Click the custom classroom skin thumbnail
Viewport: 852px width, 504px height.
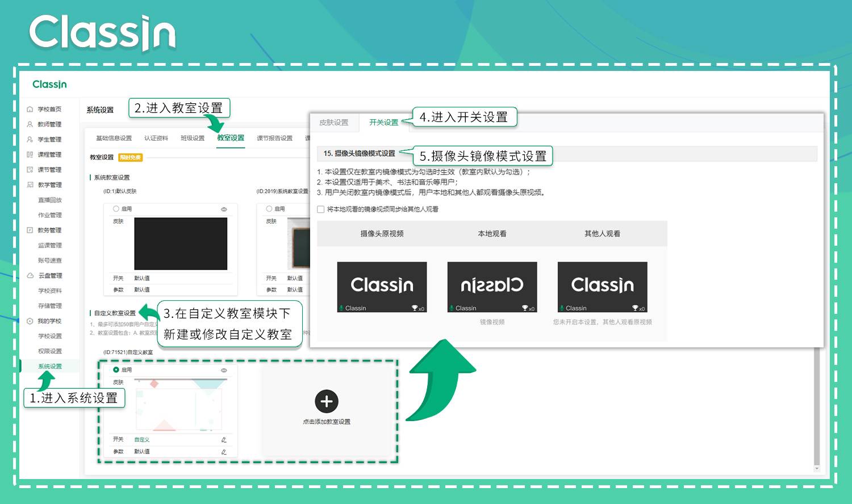pos(181,405)
